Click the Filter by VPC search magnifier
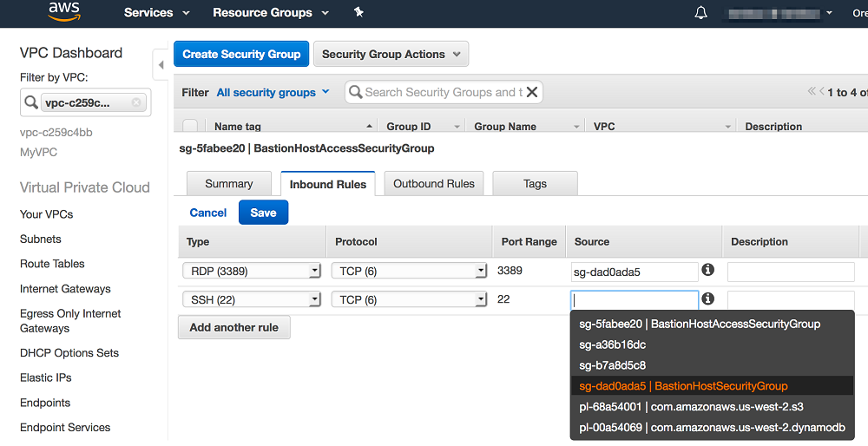868x446 pixels. coord(31,102)
